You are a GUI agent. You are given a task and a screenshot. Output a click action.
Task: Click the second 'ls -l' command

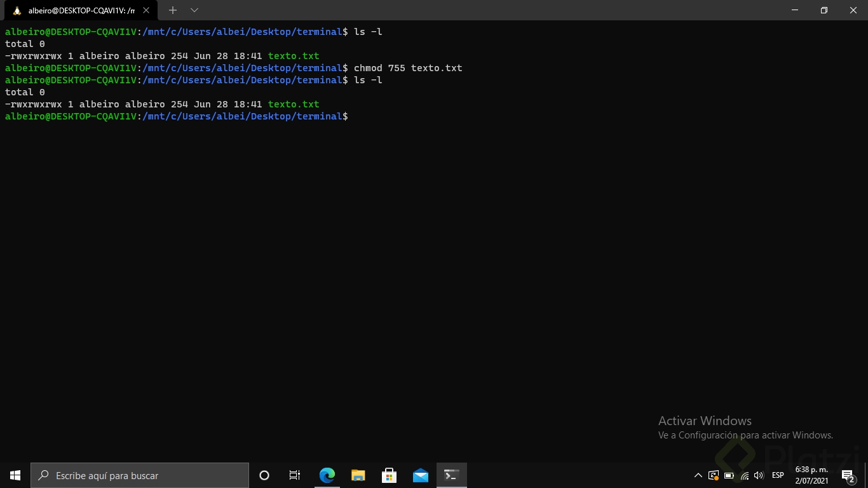[368, 80]
